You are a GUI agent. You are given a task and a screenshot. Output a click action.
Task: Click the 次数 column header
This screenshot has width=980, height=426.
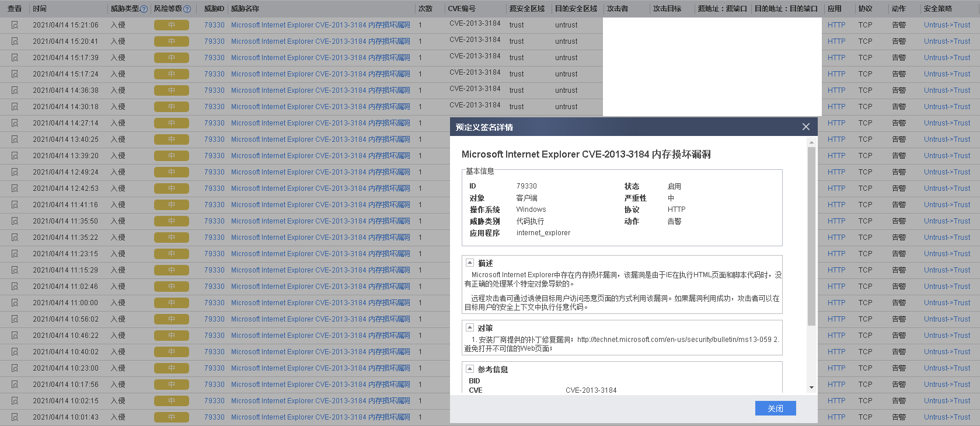426,9
